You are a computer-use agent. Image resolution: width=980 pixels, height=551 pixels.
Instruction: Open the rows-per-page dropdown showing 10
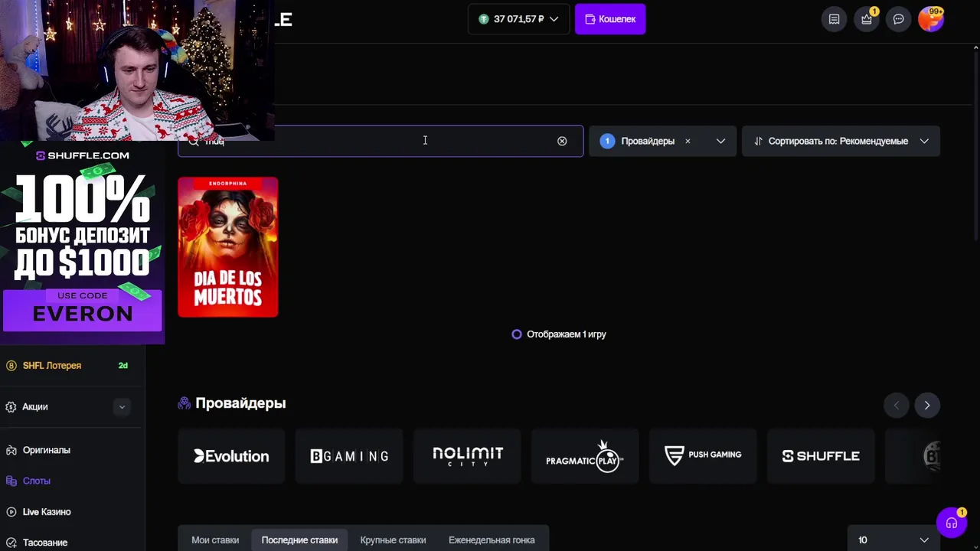(893, 540)
